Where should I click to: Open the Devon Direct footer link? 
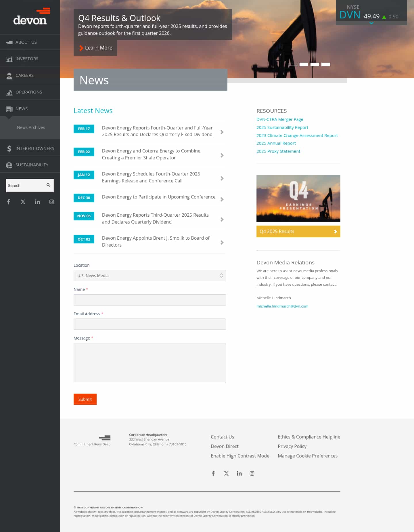coord(225,446)
